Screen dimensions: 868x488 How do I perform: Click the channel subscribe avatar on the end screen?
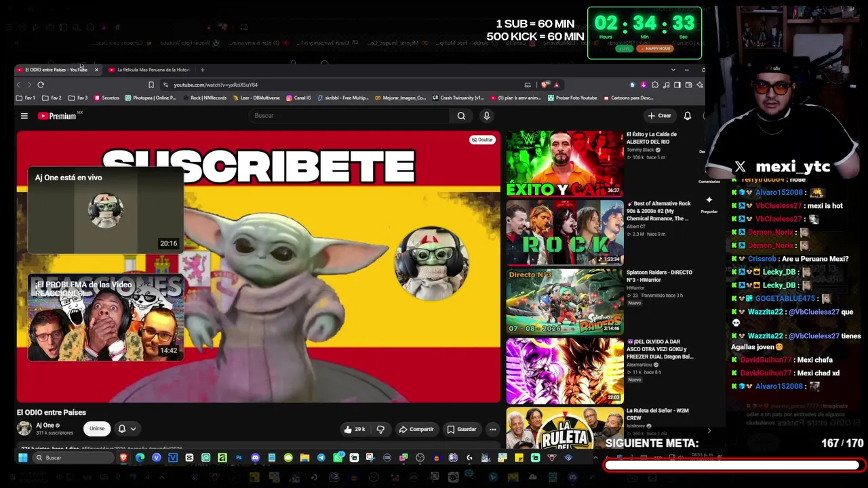click(x=431, y=263)
